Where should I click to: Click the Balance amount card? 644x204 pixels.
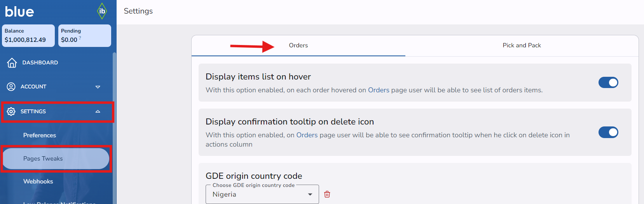(28, 36)
